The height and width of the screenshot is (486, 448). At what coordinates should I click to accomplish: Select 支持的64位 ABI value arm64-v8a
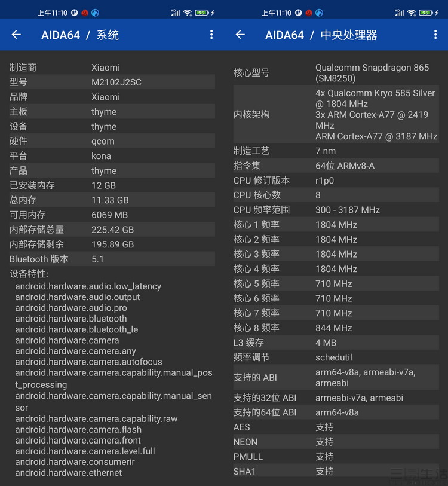point(337,412)
